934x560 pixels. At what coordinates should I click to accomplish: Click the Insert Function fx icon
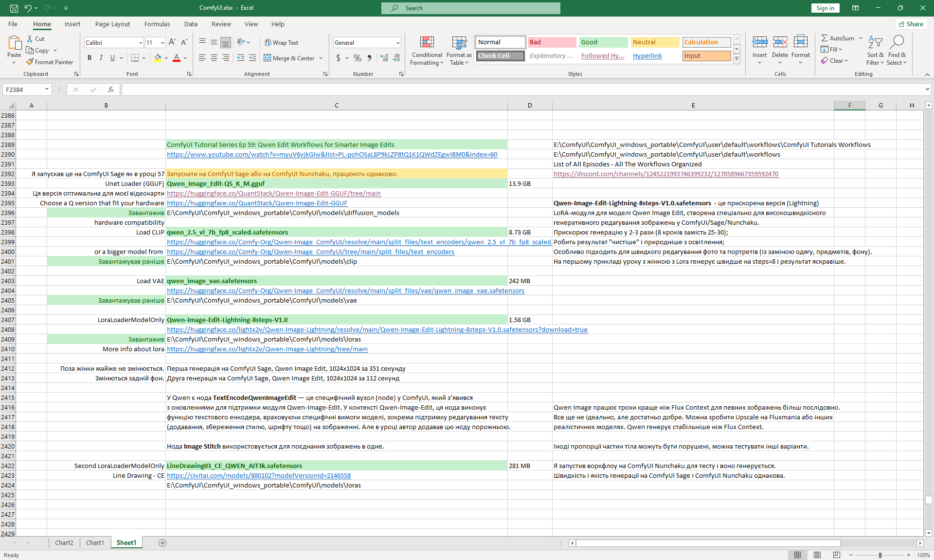[x=111, y=90]
